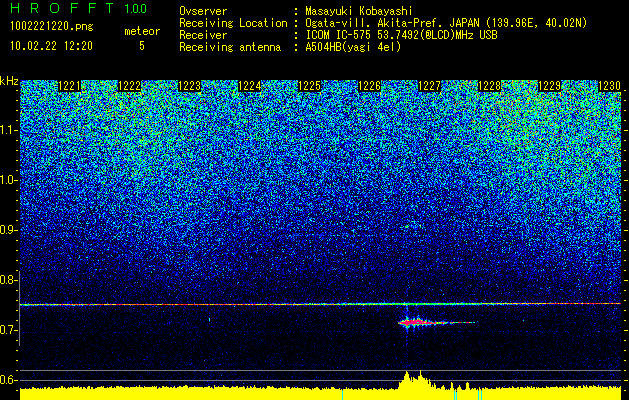
Task: Click the 1228 time marker
Action: 489,86
